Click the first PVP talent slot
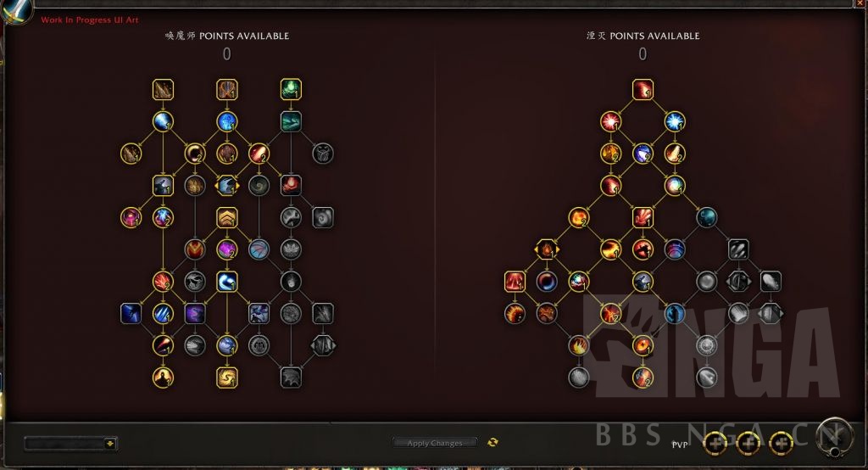The height and width of the screenshot is (470, 868). [x=715, y=443]
